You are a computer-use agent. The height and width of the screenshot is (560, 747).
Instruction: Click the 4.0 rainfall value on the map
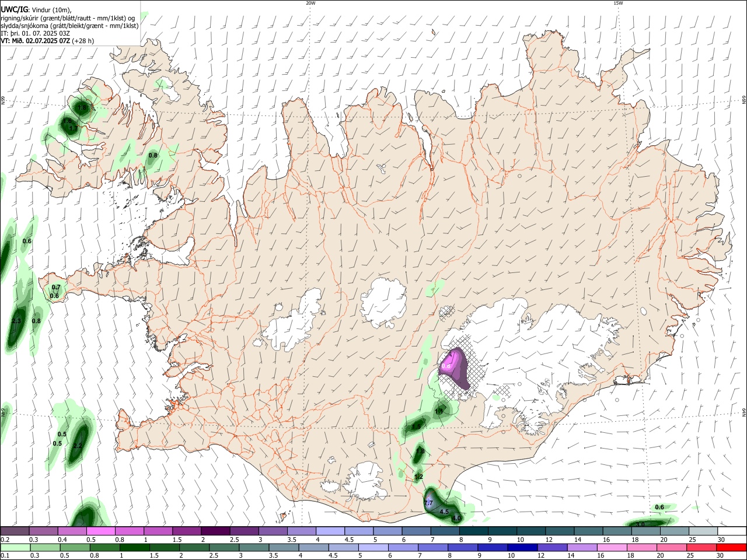[456, 518]
